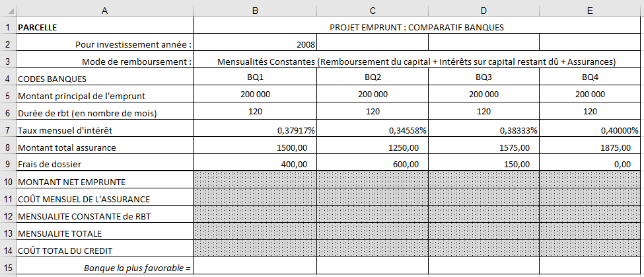
Task: Click shaded COÛT TOTAL DU CREDIT cell for BQ4
Action: point(589,250)
